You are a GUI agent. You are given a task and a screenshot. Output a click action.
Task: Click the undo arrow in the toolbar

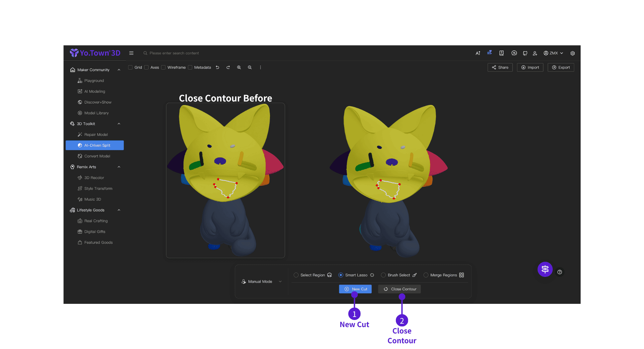coord(217,67)
